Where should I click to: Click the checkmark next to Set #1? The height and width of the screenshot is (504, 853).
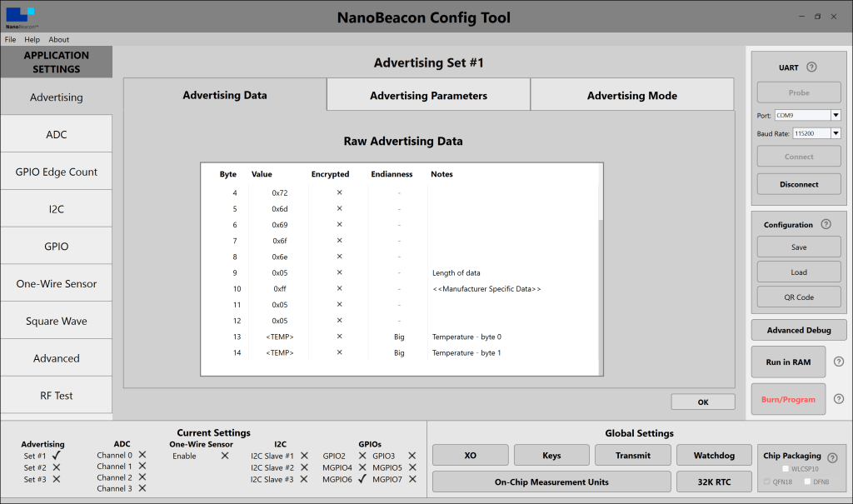[57, 456]
